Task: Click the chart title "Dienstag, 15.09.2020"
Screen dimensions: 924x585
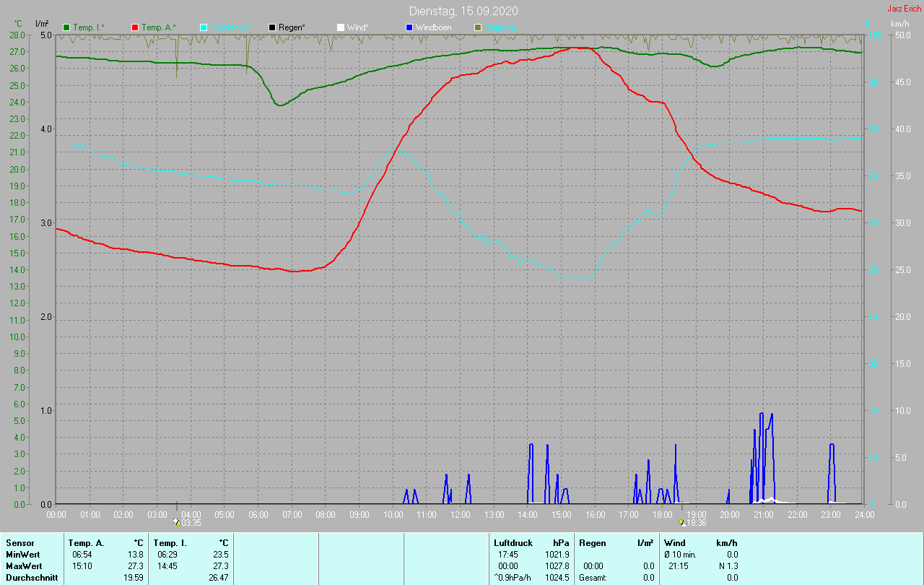Action: (x=463, y=11)
